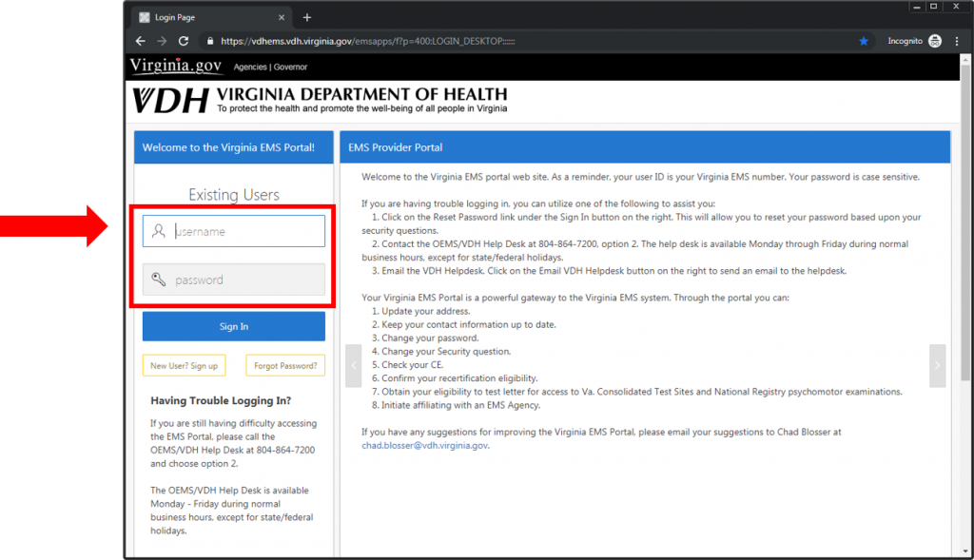Image resolution: width=974 pixels, height=560 pixels.
Task: Open the Agencies navigation link
Action: (x=249, y=67)
